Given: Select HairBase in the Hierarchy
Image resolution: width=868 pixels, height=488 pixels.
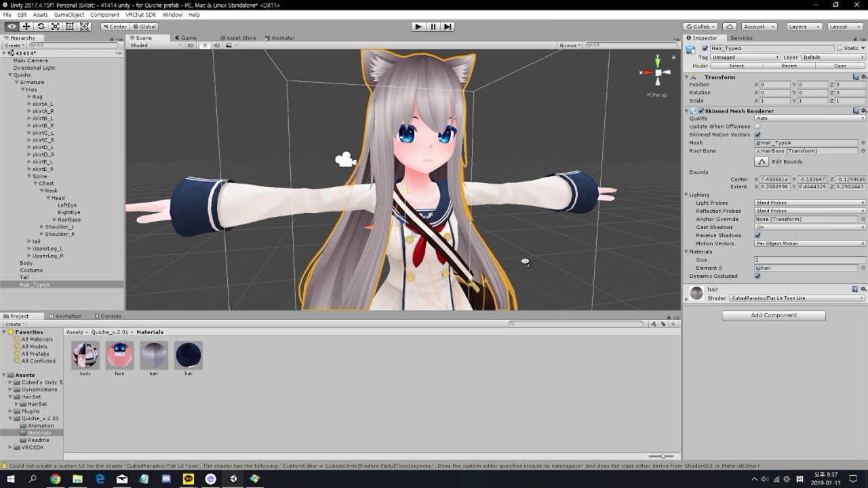Looking at the screenshot, I should pos(69,220).
